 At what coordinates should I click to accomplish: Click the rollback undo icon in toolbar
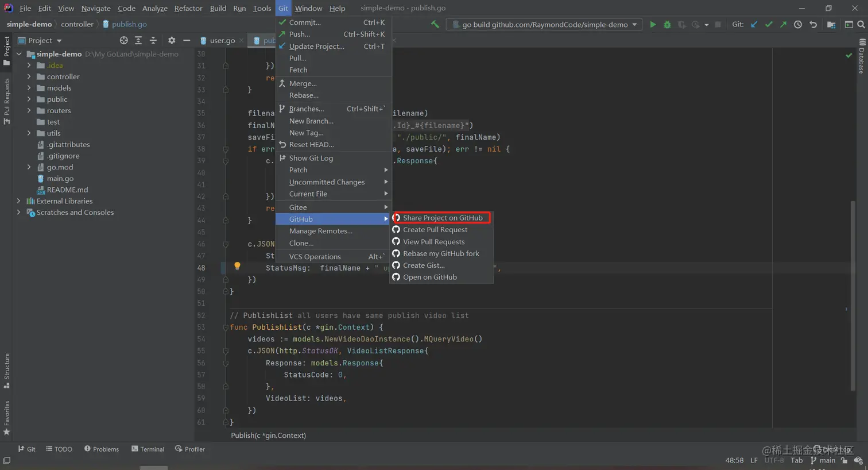tap(813, 24)
